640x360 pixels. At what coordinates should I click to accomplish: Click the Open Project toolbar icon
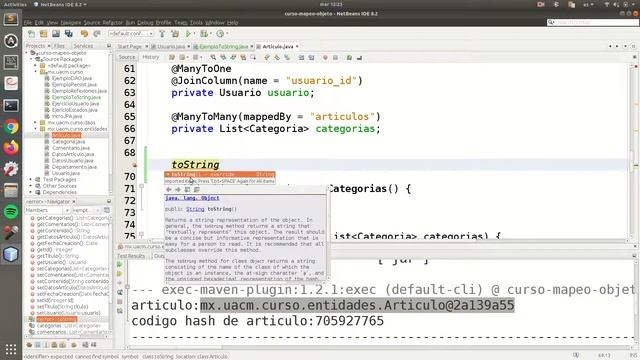56,34
